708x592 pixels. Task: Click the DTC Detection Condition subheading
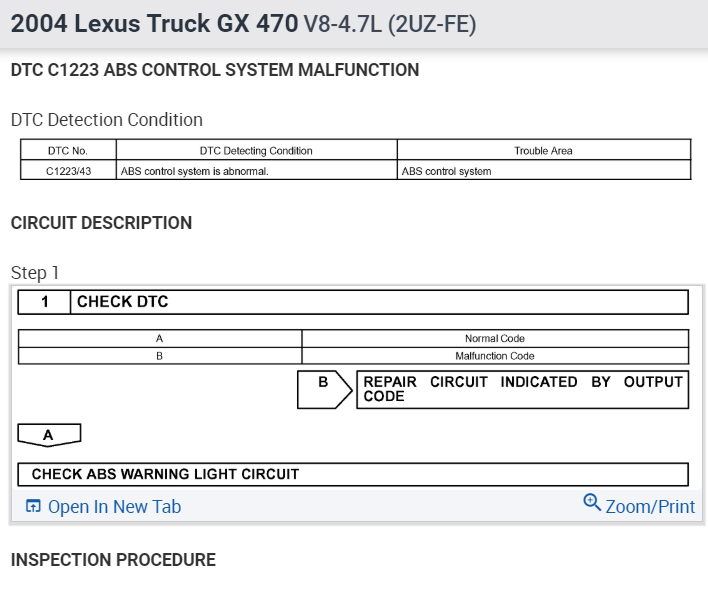pyautogui.click(x=107, y=120)
